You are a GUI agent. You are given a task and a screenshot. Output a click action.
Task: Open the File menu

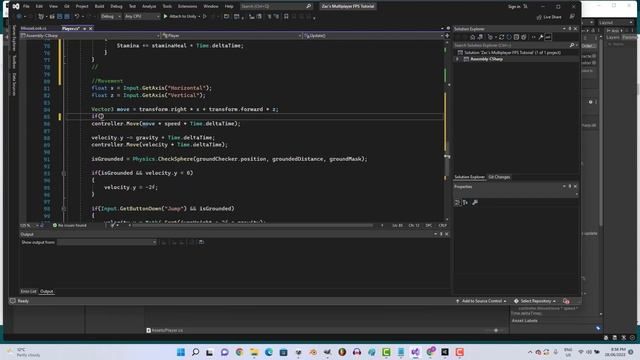(x=26, y=7)
